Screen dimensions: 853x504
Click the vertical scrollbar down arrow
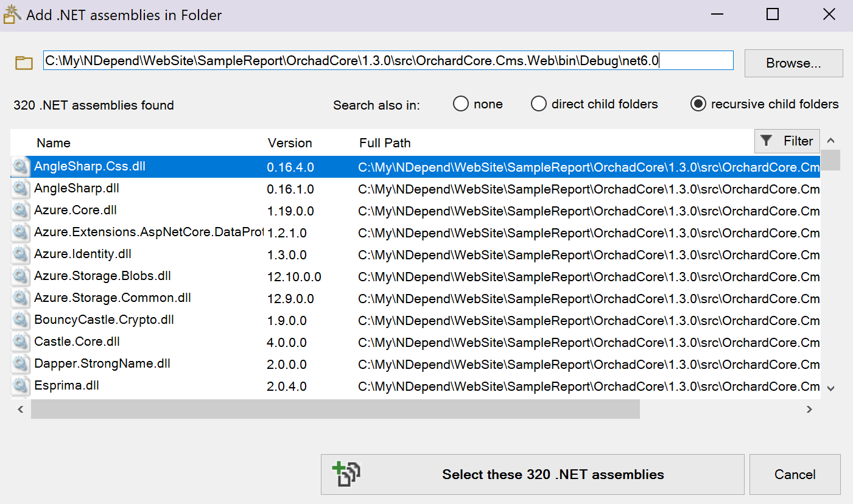[831, 388]
